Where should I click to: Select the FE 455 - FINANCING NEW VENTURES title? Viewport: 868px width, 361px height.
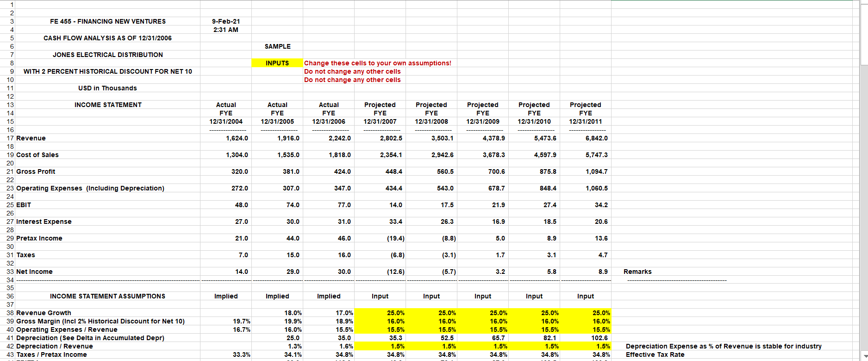tap(108, 21)
